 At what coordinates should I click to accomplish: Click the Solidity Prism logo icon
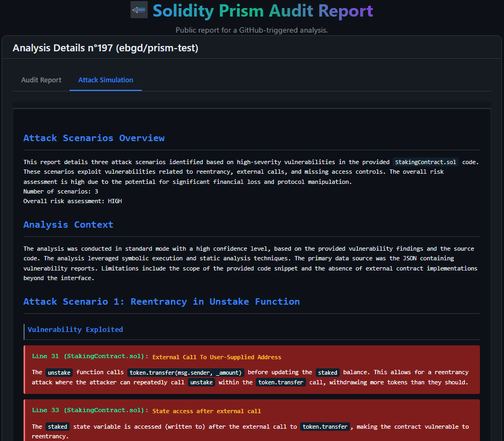[x=139, y=10]
